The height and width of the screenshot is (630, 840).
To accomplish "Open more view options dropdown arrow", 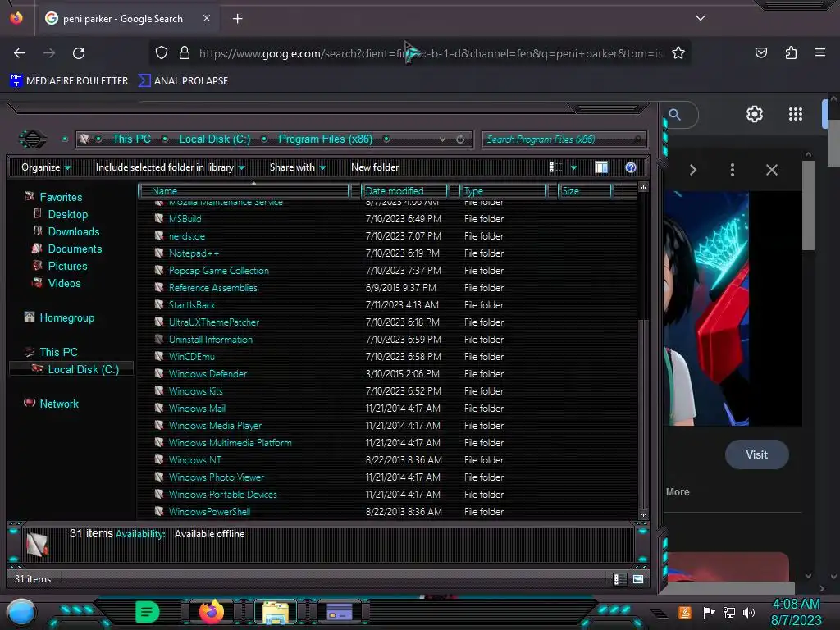I will 573,167.
